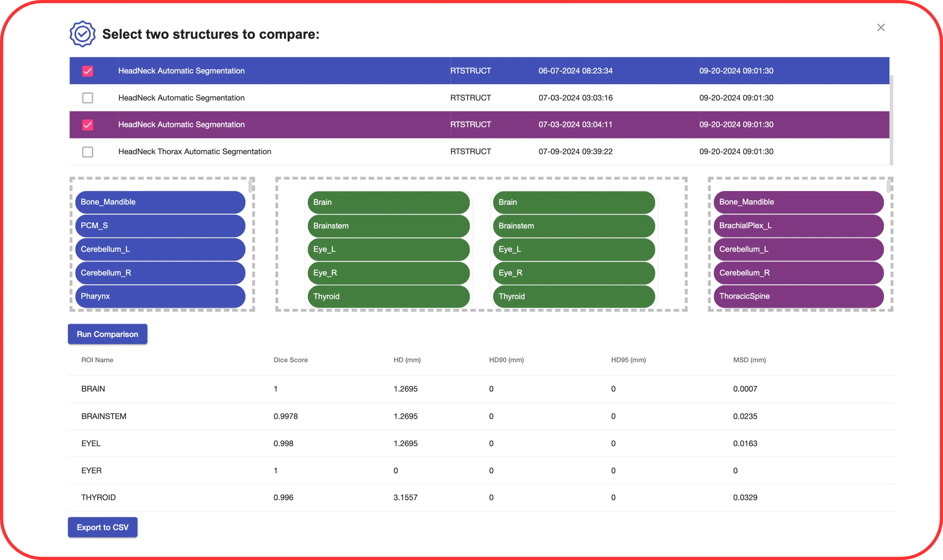The image size is (943, 560).
Task: Uncheck the first HeadNeck Automatic Segmentation row
Action: (x=87, y=71)
